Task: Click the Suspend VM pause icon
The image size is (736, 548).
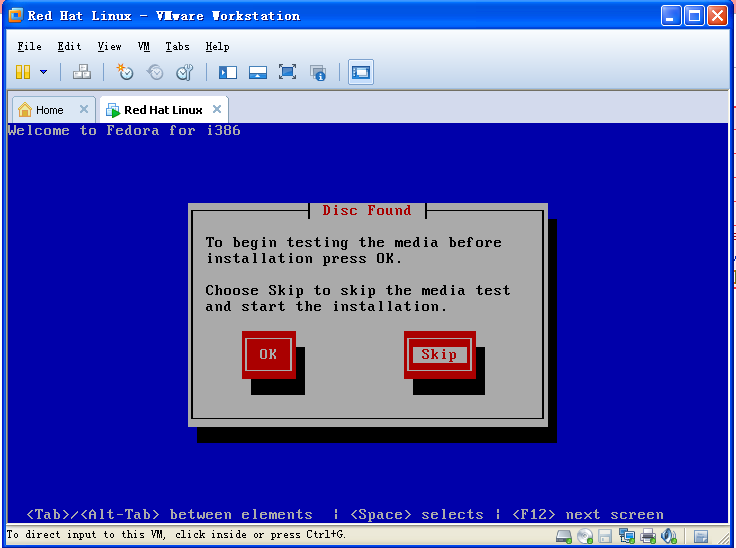Action: click(x=23, y=72)
